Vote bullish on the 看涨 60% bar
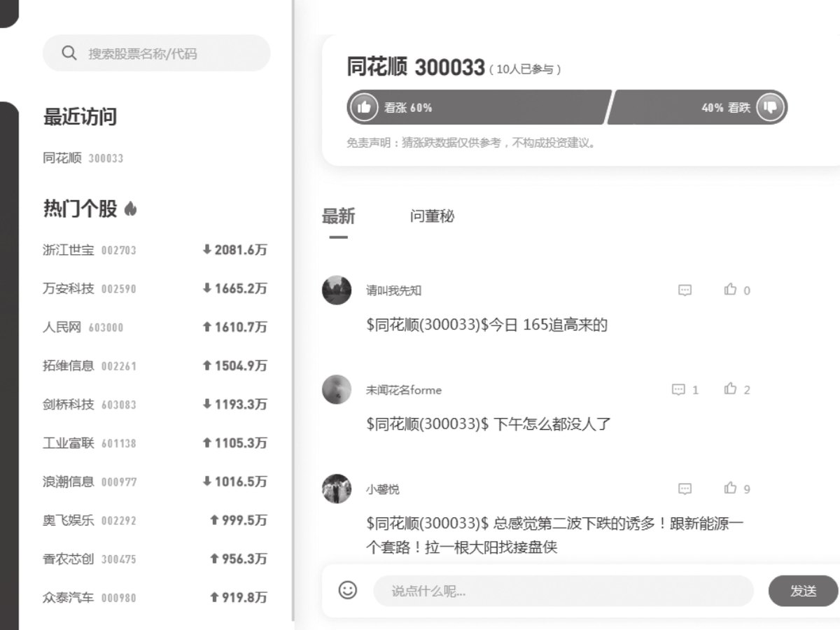This screenshot has width=840, height=630. pos(479,107)
